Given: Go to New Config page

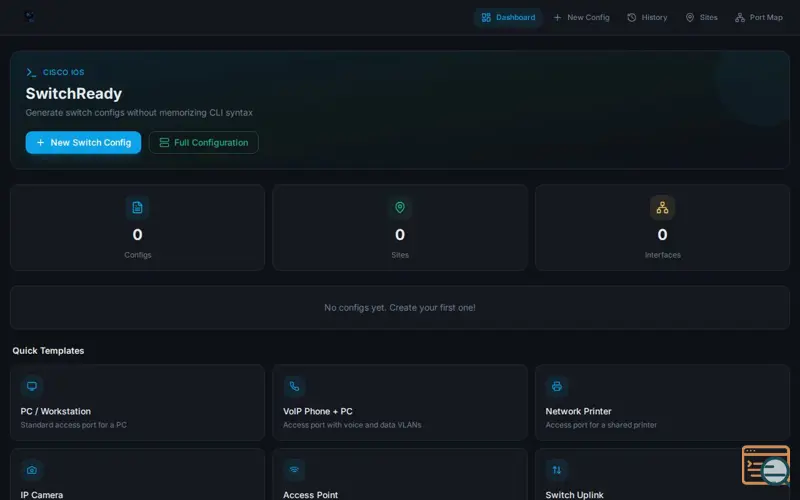Looking at the screenshot, I should (581, 17).
